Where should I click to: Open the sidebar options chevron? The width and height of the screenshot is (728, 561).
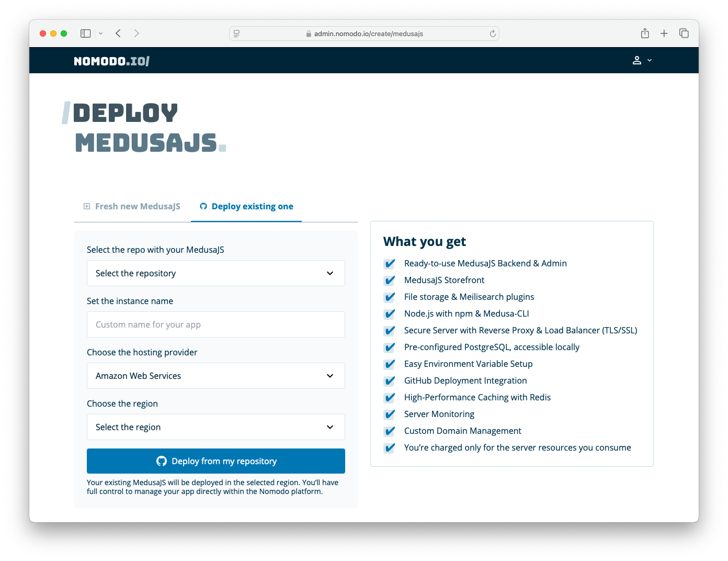click(x=101, y=33)
